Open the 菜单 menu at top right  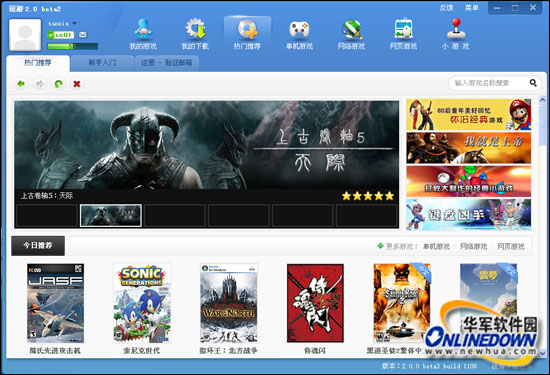pos(471,8)
